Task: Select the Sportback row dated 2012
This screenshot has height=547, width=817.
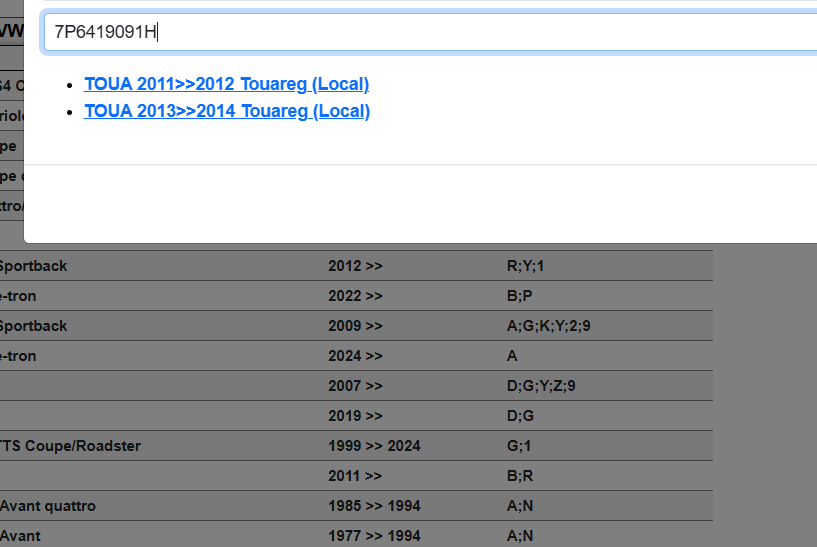Action: [33, 266]
